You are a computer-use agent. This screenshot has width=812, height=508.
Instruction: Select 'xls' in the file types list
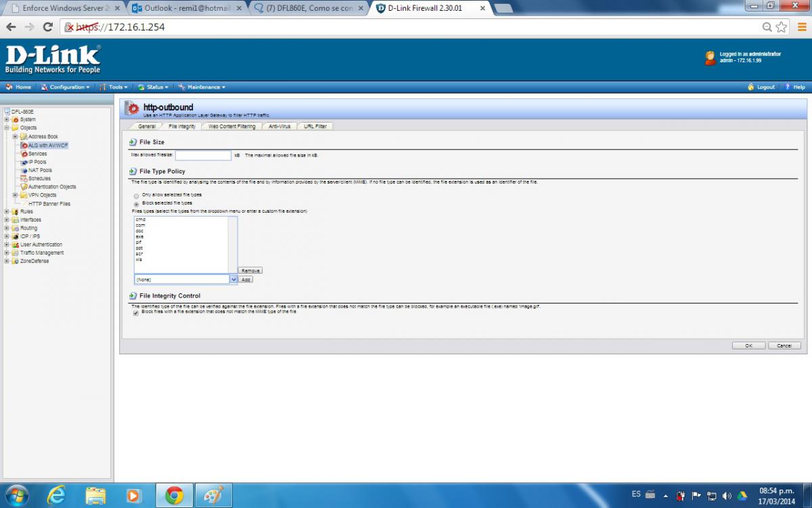coord(139,259)
